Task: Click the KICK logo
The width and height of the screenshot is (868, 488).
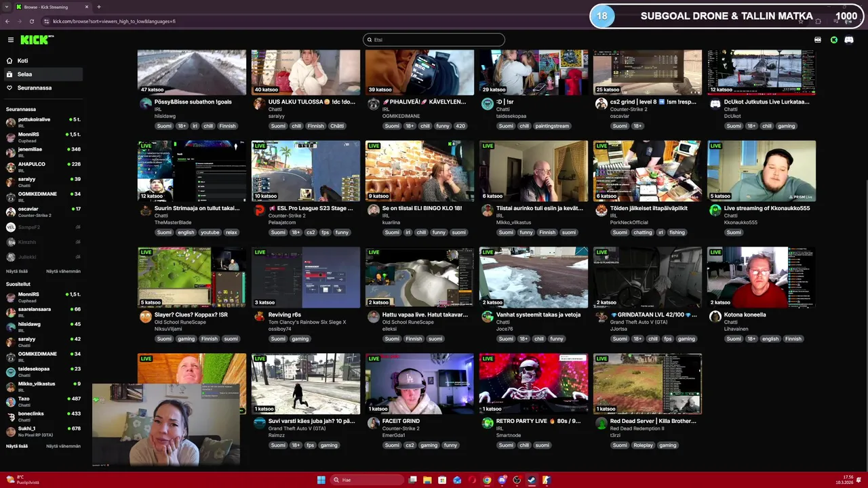Action: pos(37,40)
